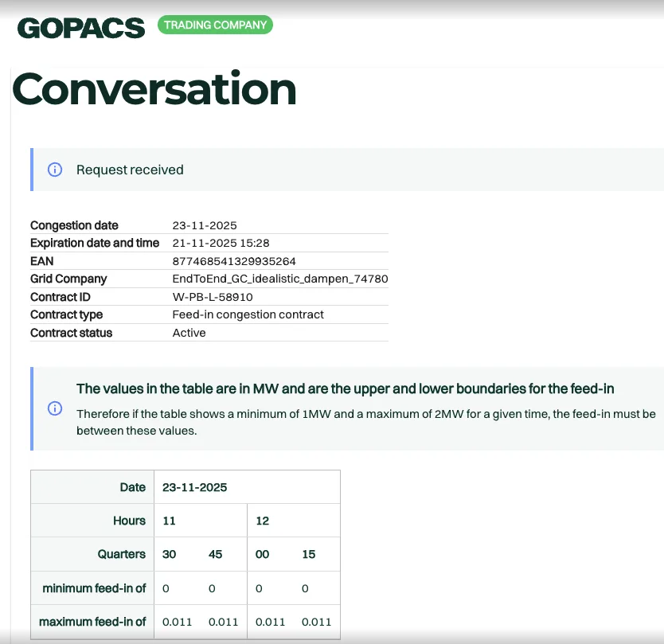This screenshot has height=644, width=664.
Task: Select maximum feed-in 0.011 under quarter 45
Action: [223, 622]
